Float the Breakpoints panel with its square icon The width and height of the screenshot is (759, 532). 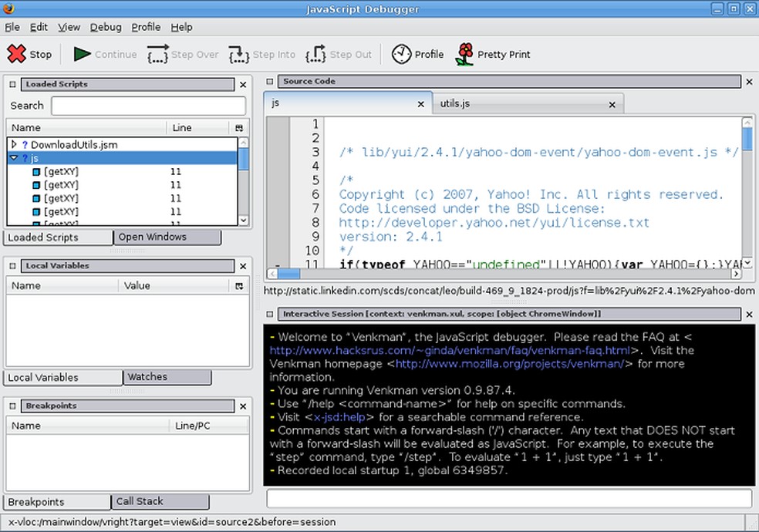[x=13, y=406]
